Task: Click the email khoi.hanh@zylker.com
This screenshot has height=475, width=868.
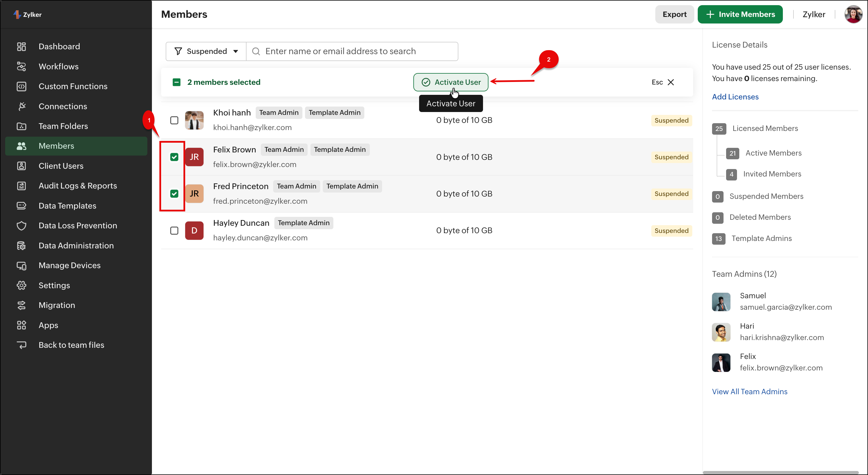Action: click(x=252, y=127)
